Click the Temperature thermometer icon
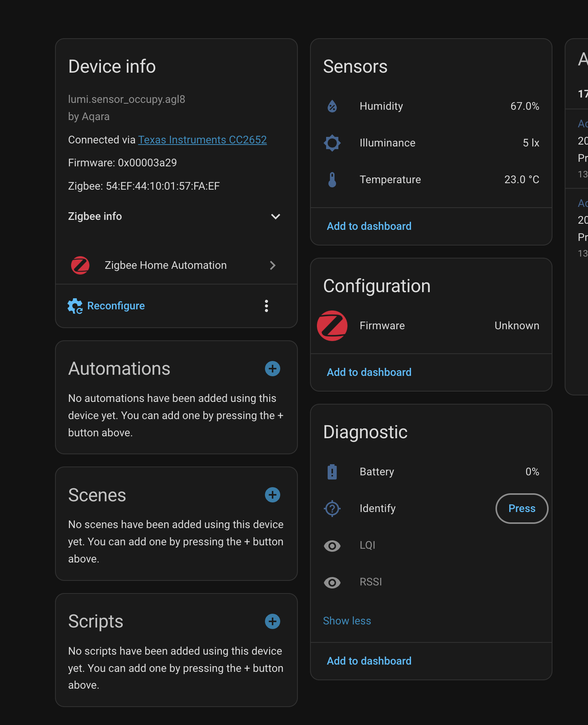The width and height of the screenshot is (588, 725). tap(332, 180)
